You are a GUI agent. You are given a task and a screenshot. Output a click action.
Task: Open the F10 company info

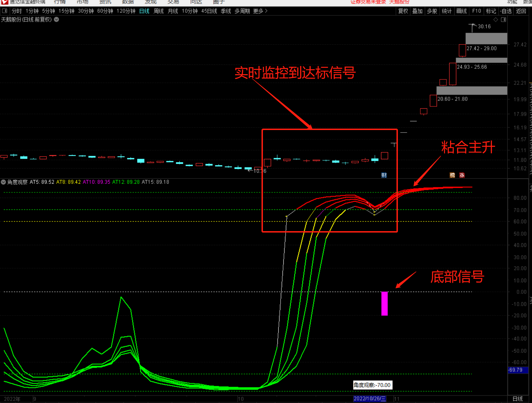tap(476, 11)
